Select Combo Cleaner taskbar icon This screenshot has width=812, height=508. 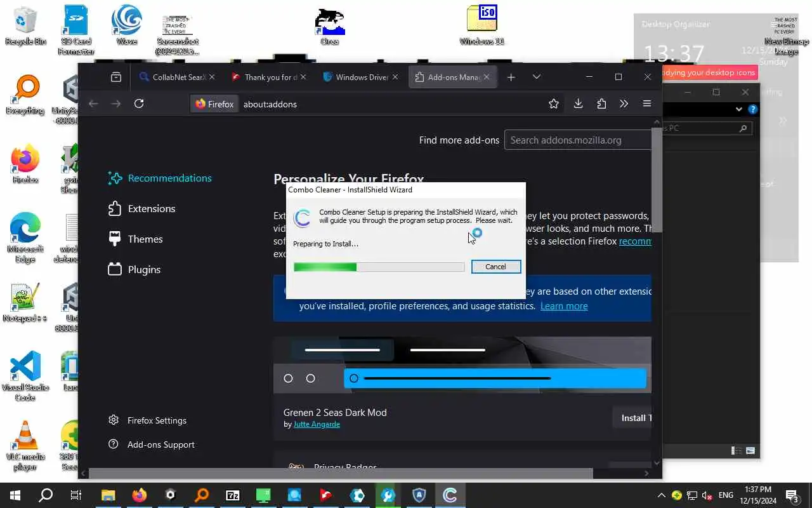tap(450, 495)
